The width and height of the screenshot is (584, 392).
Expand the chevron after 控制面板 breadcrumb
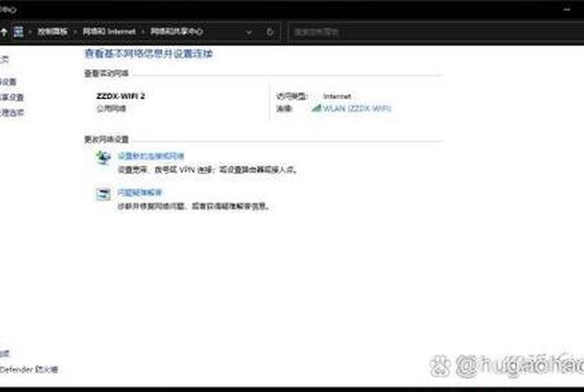(x=75, y=32)
